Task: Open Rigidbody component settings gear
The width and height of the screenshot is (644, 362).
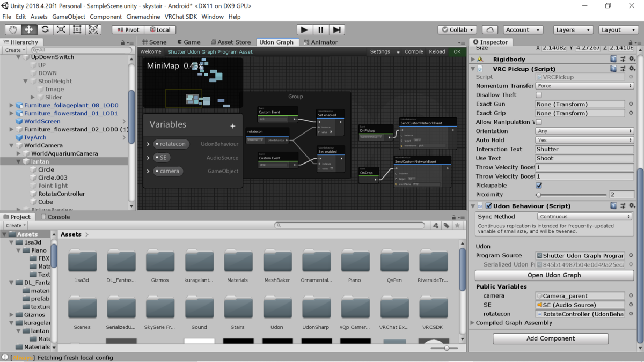Action: (x=632, y=59)
